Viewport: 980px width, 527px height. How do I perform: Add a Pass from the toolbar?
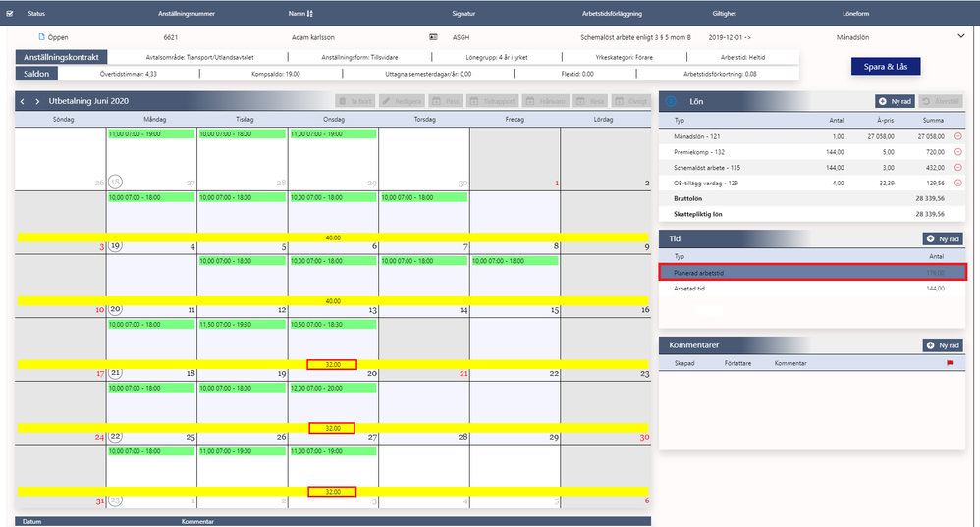(x=446, y=101)
